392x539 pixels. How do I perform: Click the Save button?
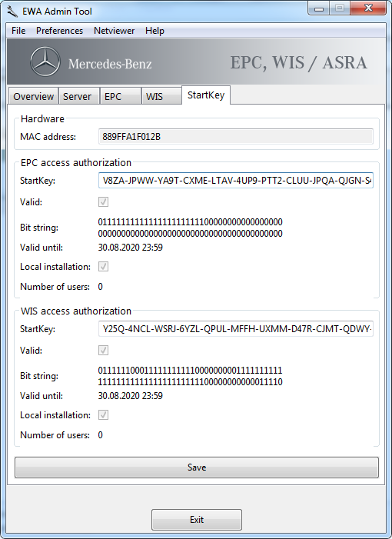point(197,467)
